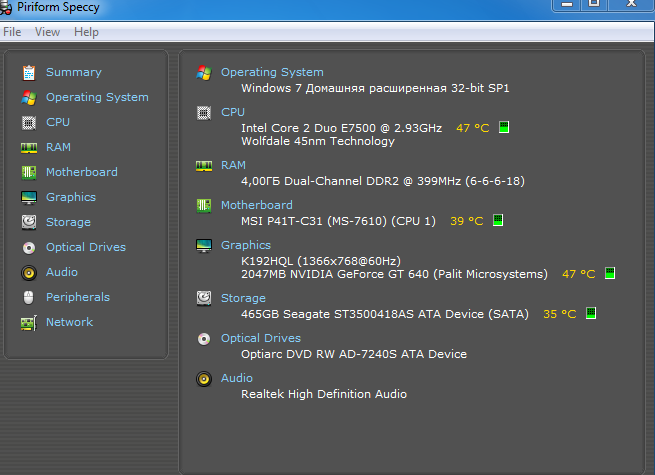The image size is (655, 475).
Task: Show Motherboard details from sidebar
Action: (x=81, y=172)
